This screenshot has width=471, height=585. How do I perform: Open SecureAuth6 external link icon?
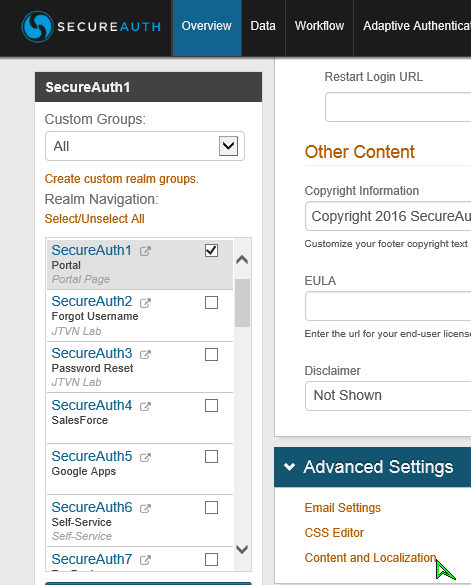(145, 508)
